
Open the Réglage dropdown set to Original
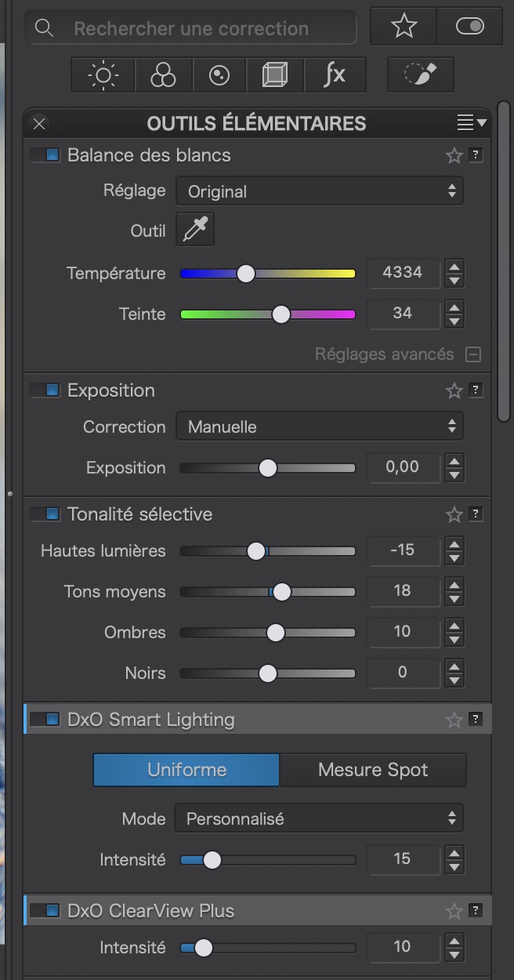point(319,191)
